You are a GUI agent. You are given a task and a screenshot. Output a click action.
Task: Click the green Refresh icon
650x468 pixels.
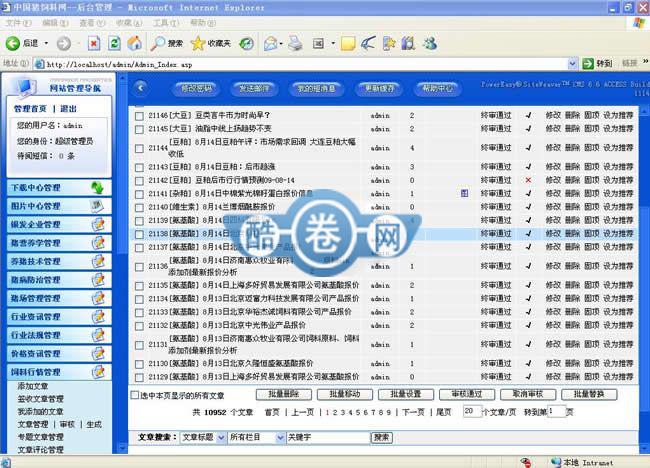(x=114, y=43)
